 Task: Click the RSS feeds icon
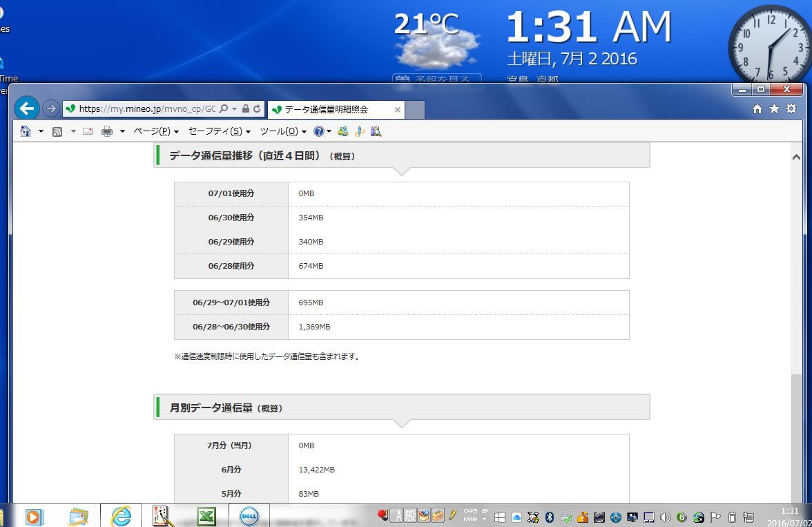(x=57, y=131)
